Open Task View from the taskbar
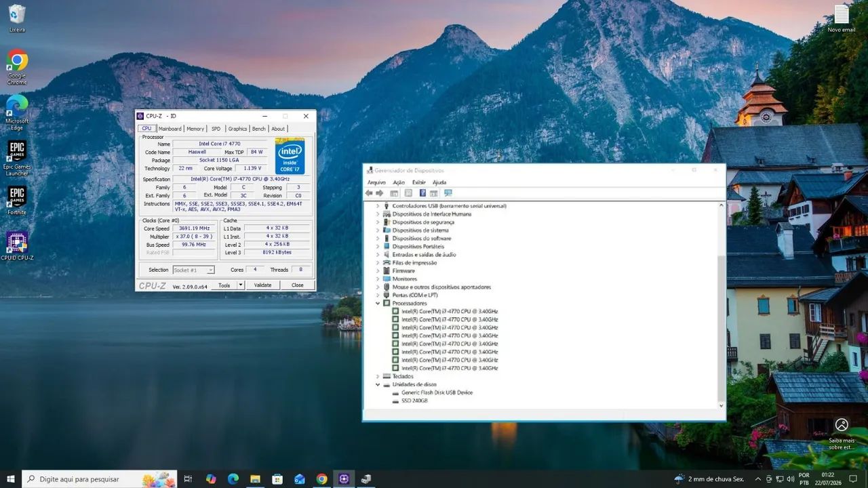The width and height of the screenshot is (868, 488). pos(189,479)
